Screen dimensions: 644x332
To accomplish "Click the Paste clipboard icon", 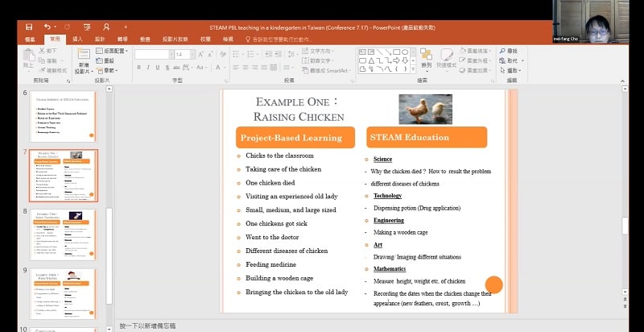I will tap(30, 56).
